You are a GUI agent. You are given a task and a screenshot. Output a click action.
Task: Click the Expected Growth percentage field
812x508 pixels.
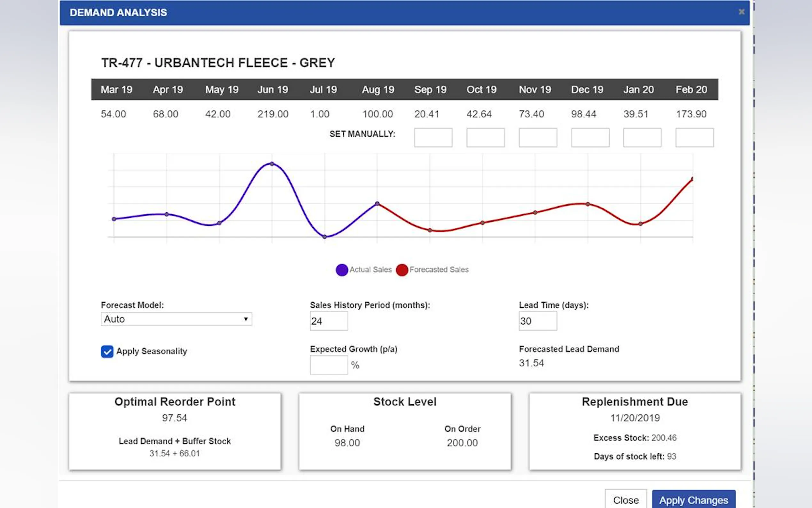point(329,365)
